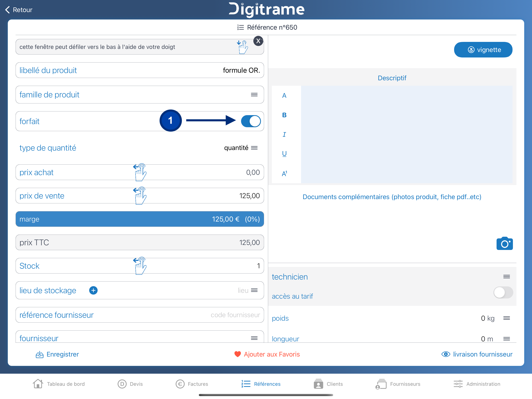Tap swipe hand icon on prix de vente
The image size is (532, 399).
click(140, 196)
